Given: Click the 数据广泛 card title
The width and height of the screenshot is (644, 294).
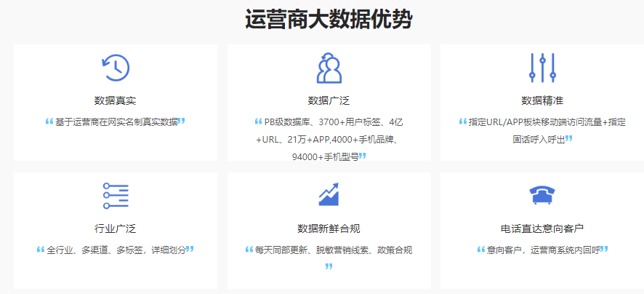Looking at the screenshot, I should (329, 100).
